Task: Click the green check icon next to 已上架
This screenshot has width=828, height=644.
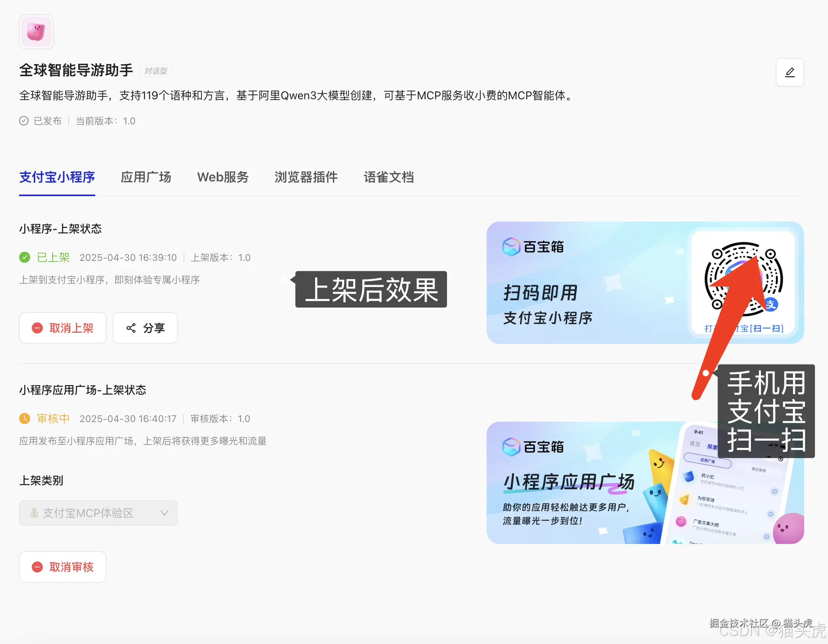Action: pos(25,257)
